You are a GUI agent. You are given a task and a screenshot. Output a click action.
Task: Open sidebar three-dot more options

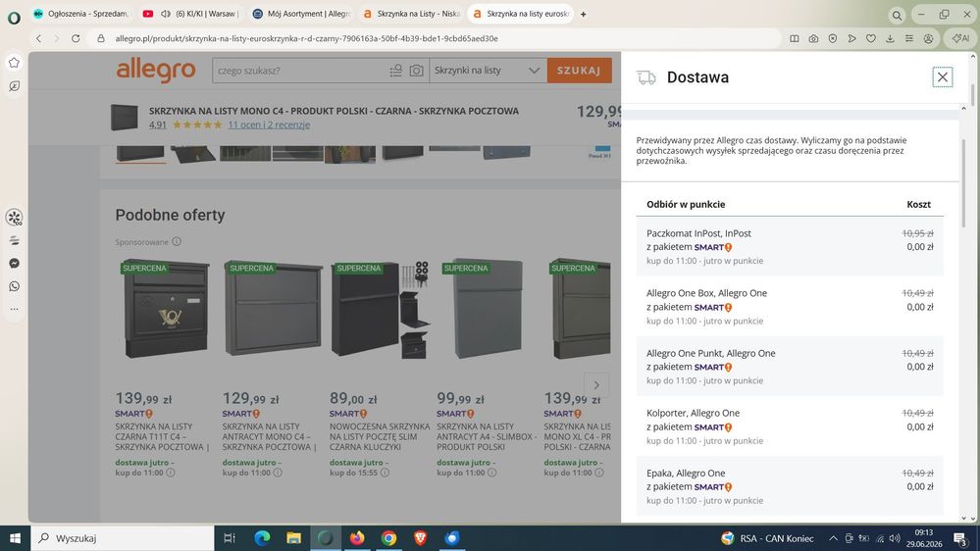click(14, 309)
